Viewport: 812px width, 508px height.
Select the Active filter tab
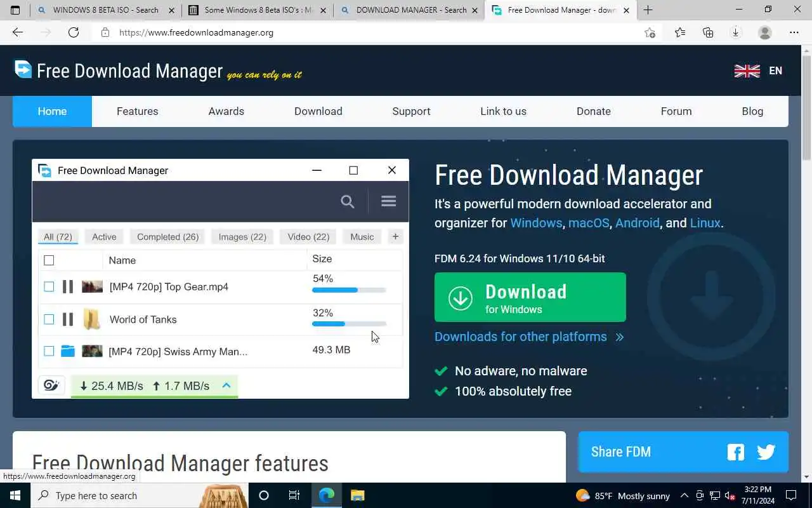click(x=104, y=237)
